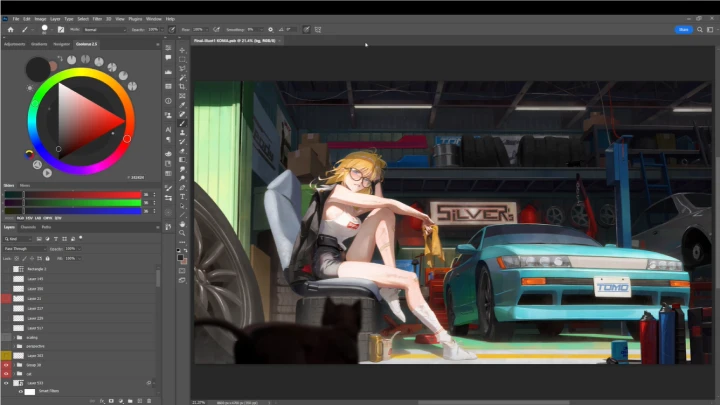Open the layer Opacity dropdown arrow
The width and height of the screenshot is (720, 405).
coord(79,248)
